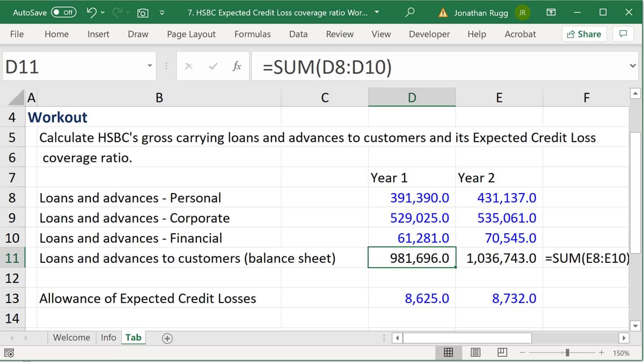The image size is (644, 362).
Task: Select cell with 70,545.0
Action: pyautogui.click(x=499, y=238)
